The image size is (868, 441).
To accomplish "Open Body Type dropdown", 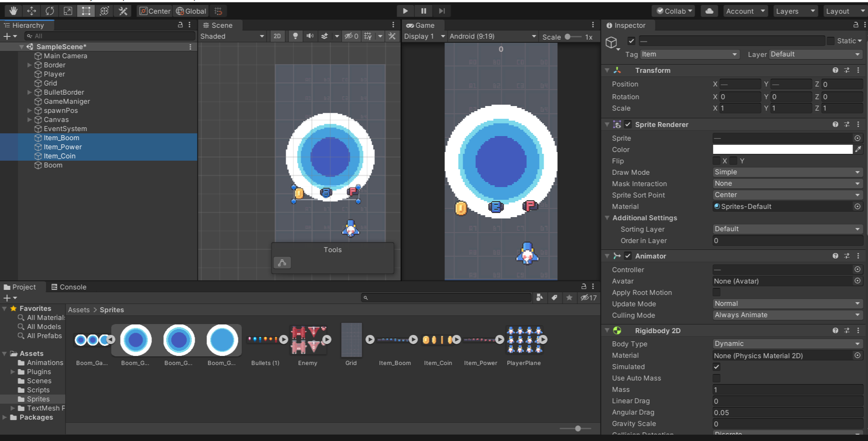I will click(x=787, y=344).
